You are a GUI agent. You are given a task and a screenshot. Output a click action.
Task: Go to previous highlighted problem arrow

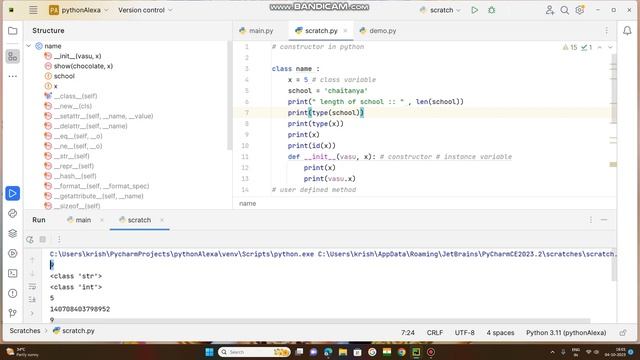click(600, 47)
